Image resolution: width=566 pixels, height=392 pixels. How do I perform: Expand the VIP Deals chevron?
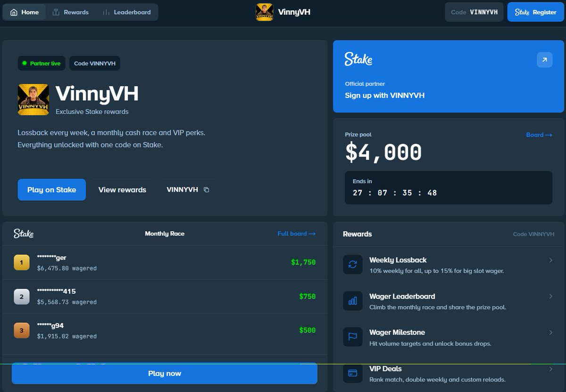(x=551, y=369)
